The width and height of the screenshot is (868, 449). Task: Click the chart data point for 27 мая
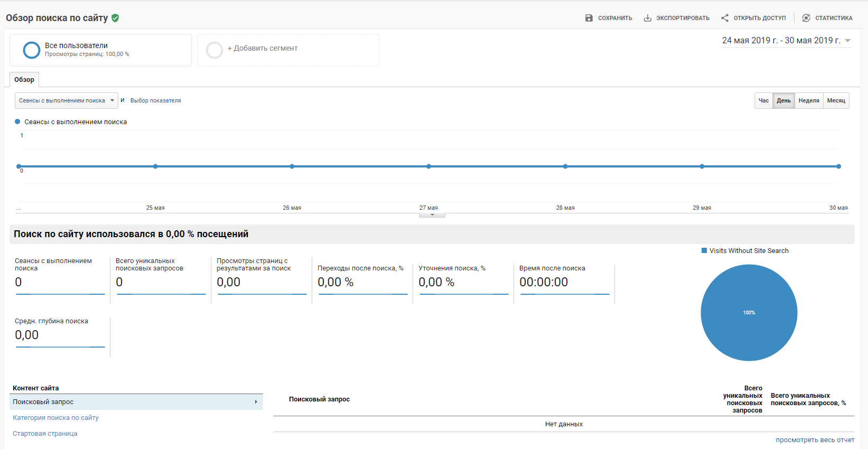tap(429, 166)
